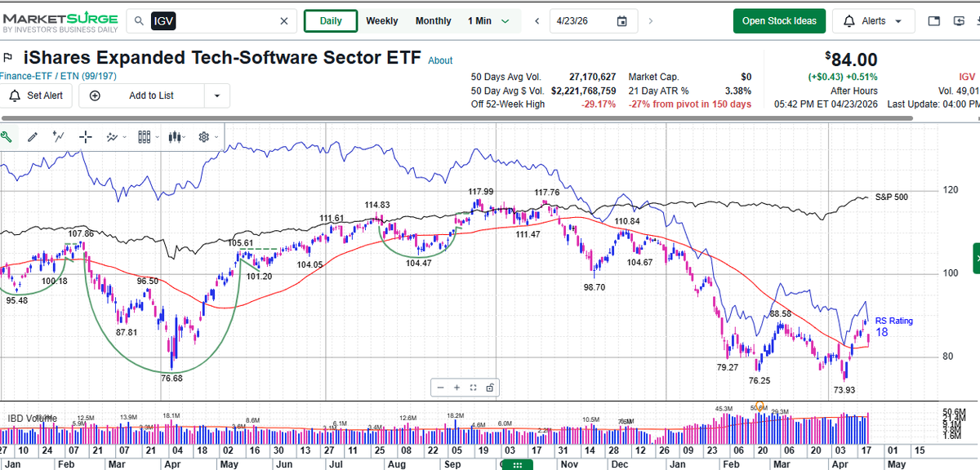
Task: Click the $84.00 price quote
Action: pos(851,60)
